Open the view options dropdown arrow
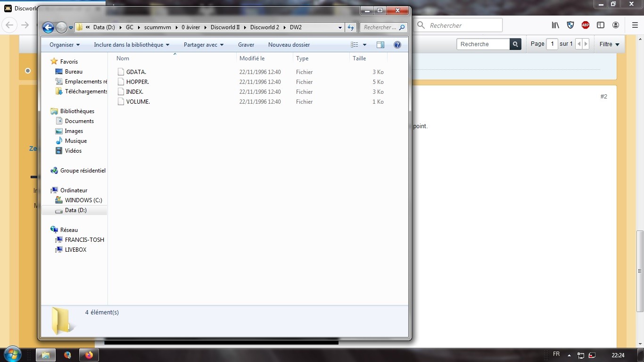 (364, 45)
